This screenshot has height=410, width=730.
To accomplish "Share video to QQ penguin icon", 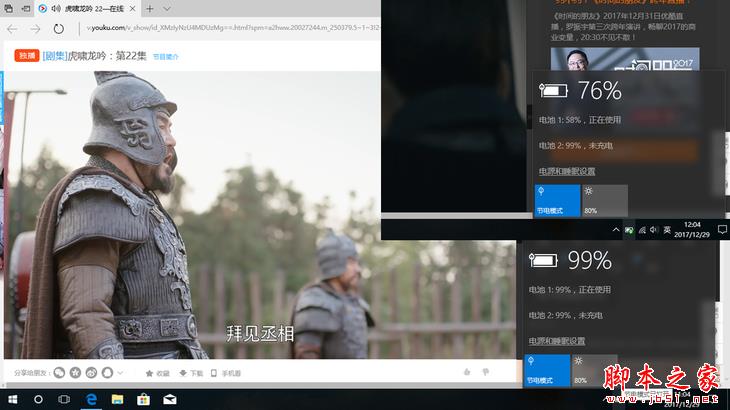I will (x=108, y=373).
